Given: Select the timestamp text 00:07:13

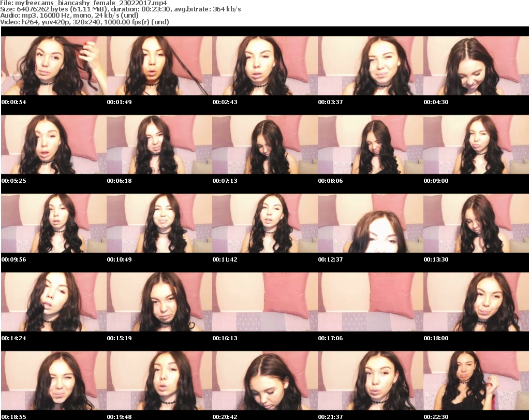Looking at the screenshot, I should pyautogui.click(x=225, y=181).
